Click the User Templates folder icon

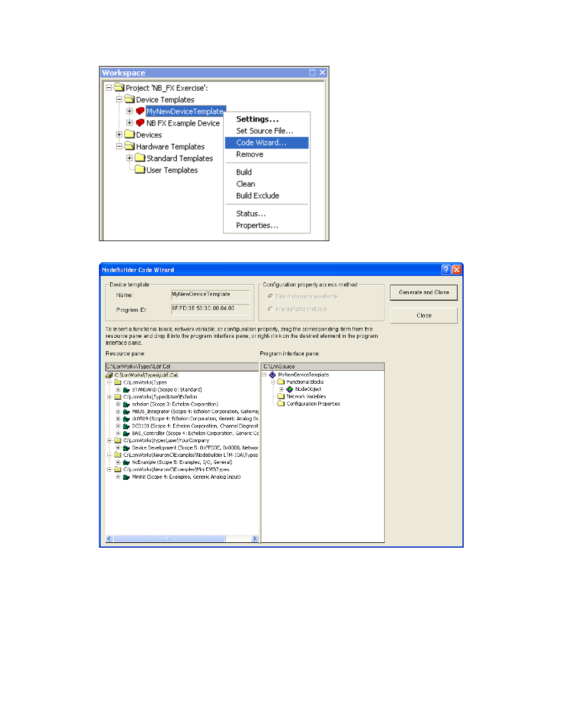tap(140, 170)
